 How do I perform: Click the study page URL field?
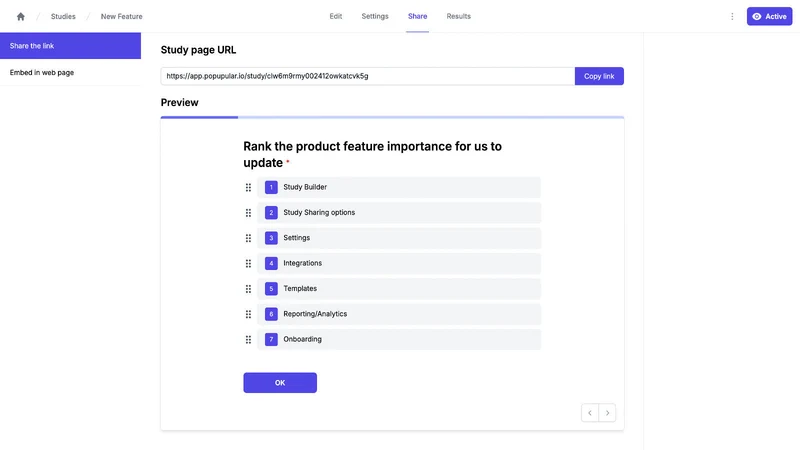[368, 76]
